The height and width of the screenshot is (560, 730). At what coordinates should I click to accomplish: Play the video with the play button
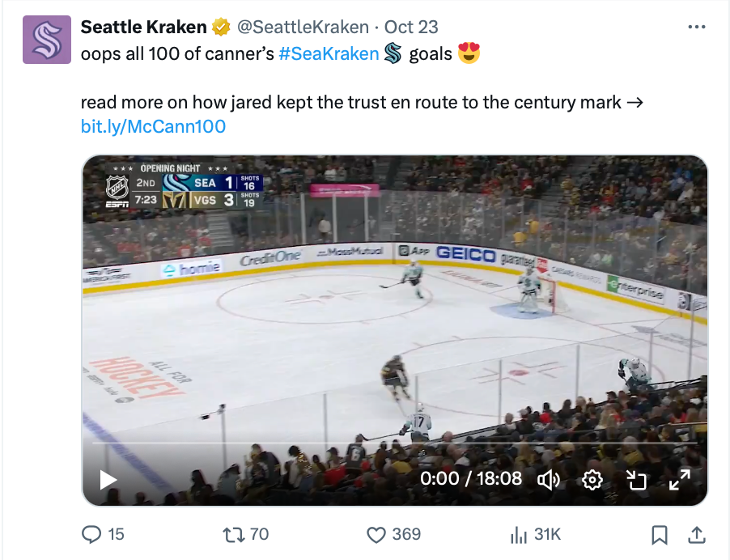108,480
